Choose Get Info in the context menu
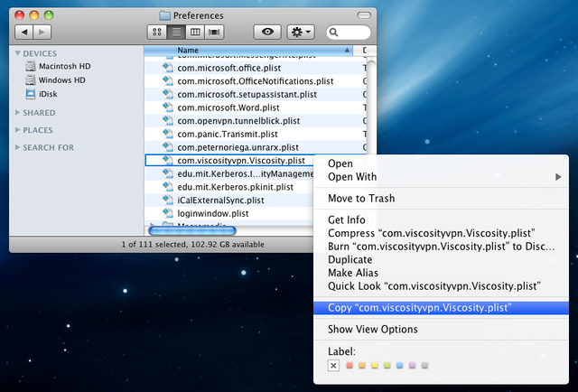Image resolution: width=578 pixels, height=392 pixels. pos(441,219)
